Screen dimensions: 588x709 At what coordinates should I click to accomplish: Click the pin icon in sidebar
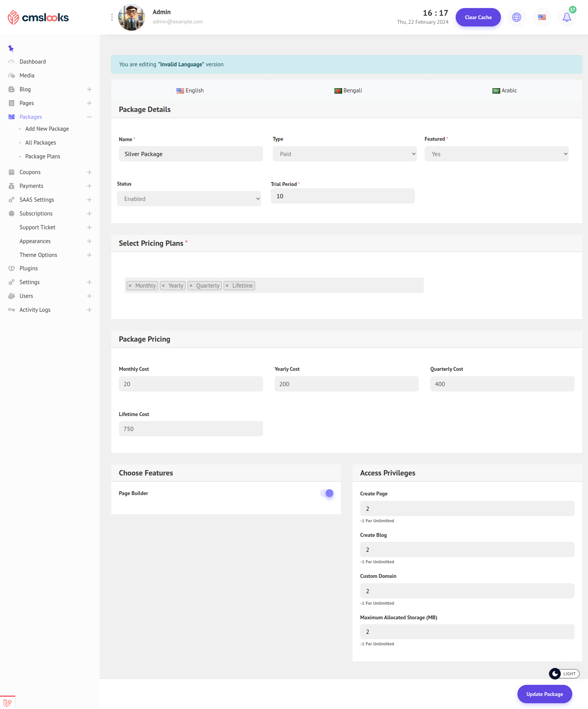[x=11, y=48]
